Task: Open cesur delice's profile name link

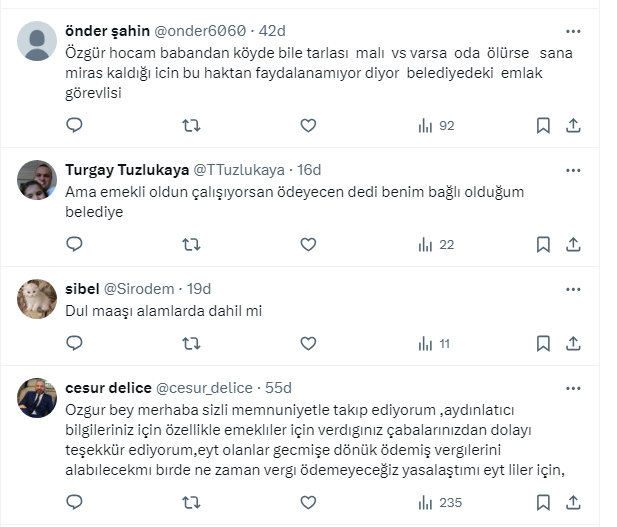Action: [107, 388]
